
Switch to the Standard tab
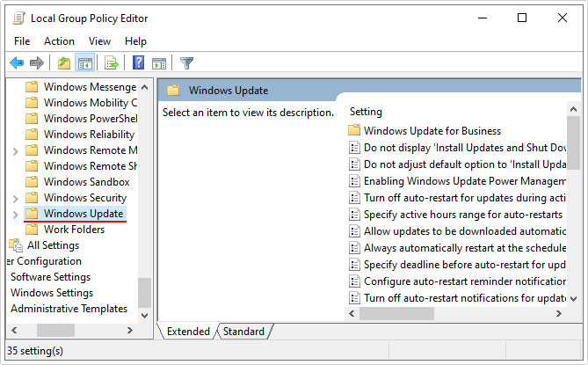click(243, 332)
